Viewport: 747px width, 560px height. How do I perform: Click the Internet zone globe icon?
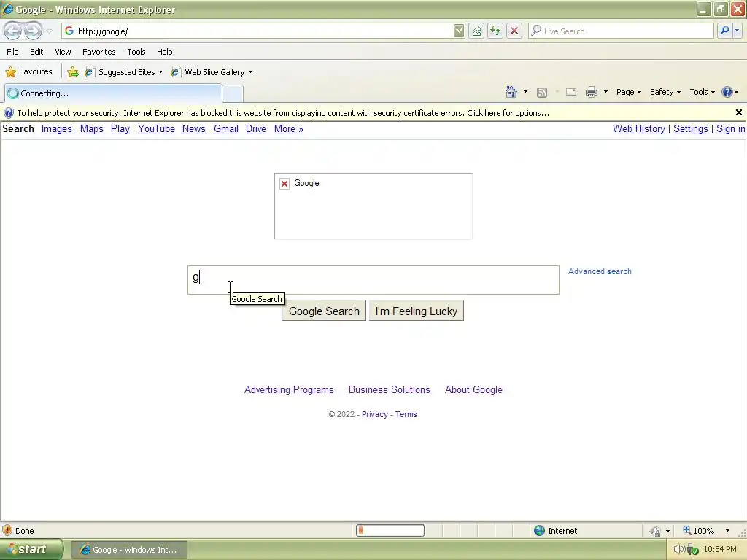tap(539, 531)
